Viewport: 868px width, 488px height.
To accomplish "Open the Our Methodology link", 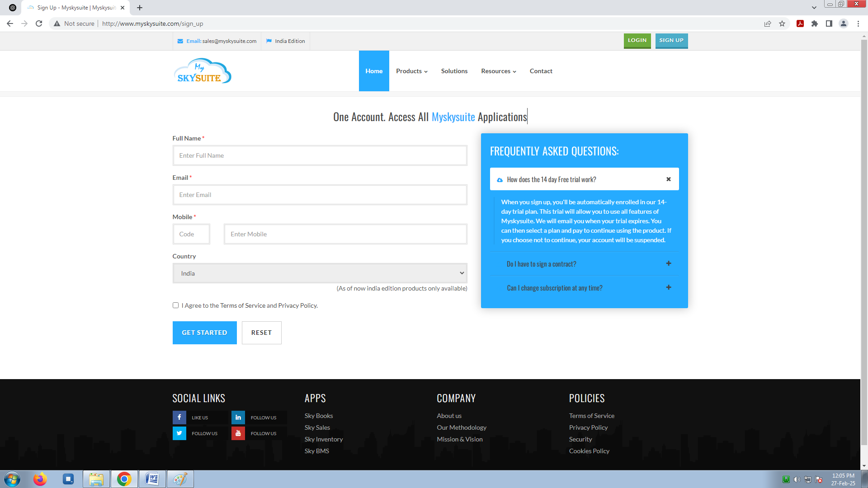I will [x=462, y=427].
